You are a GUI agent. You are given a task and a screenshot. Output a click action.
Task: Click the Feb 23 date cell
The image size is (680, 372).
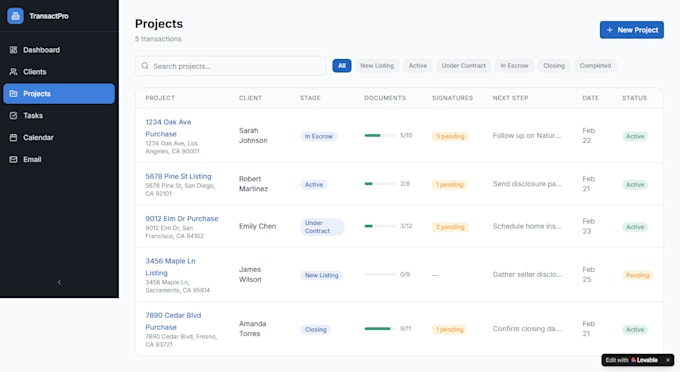coord(588,226)
